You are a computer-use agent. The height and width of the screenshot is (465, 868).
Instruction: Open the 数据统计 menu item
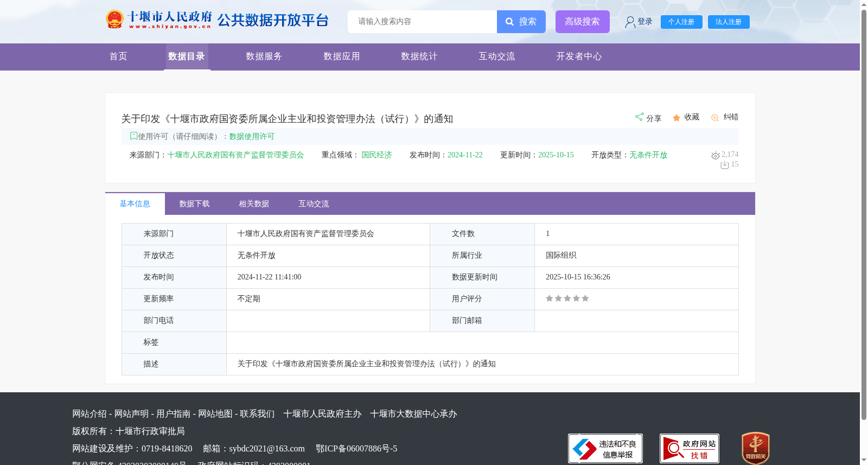(419, 56)
